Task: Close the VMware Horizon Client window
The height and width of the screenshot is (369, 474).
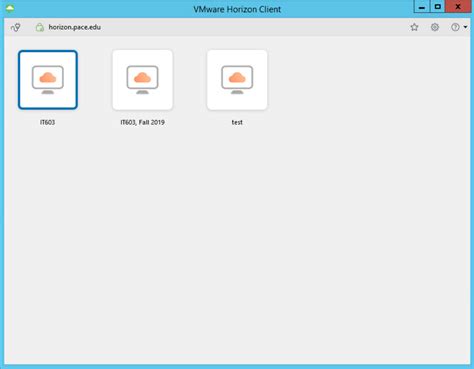Action: click(458, 7)
